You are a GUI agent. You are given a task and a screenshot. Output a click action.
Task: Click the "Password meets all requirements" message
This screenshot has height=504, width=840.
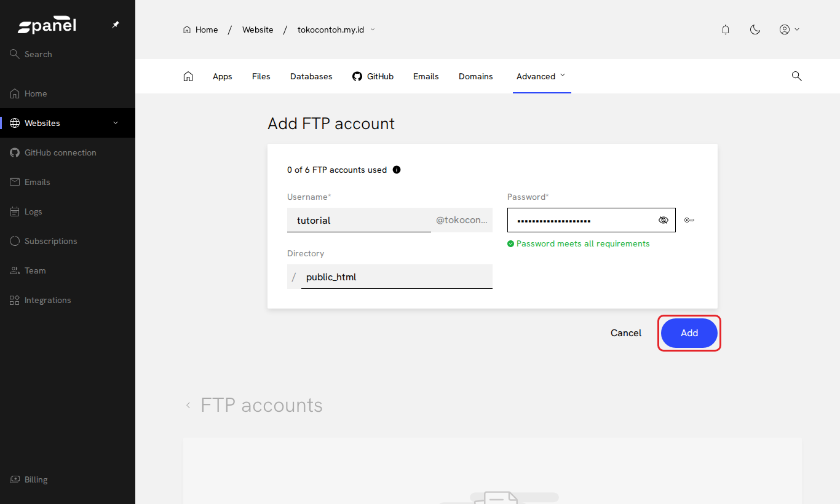point(579,244)
